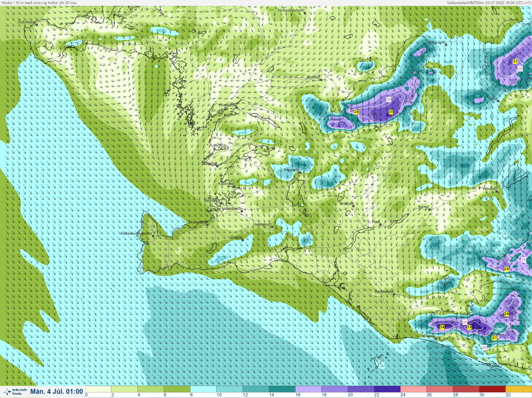Image resolution: width=532 pixels, height=398 pixels.
Task: Click the orange legend swatch above 32
Action: pyautogui.click(x=518, y=390)
